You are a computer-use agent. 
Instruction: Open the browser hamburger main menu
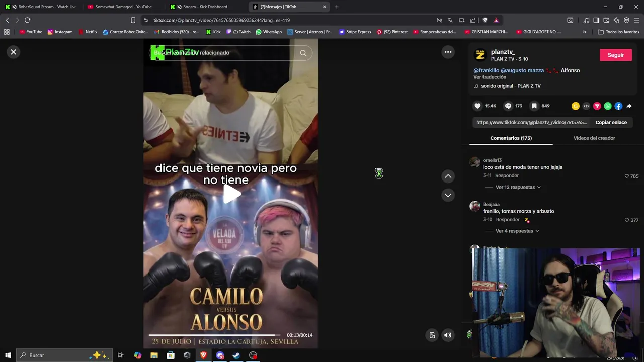point(636,20)
